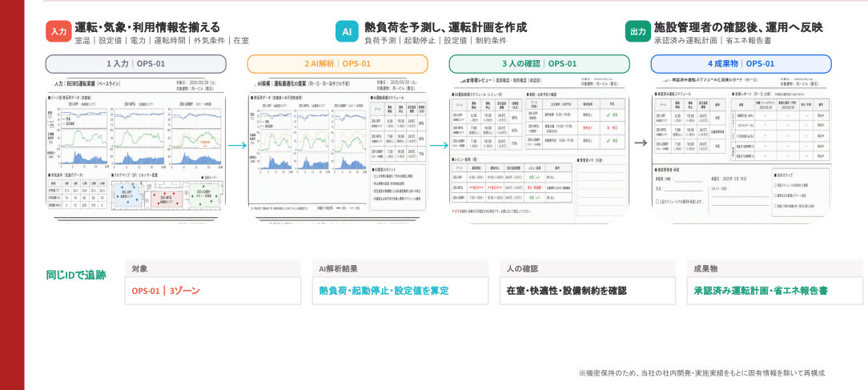Click the 対象 card header

click(x=213, y=269)
